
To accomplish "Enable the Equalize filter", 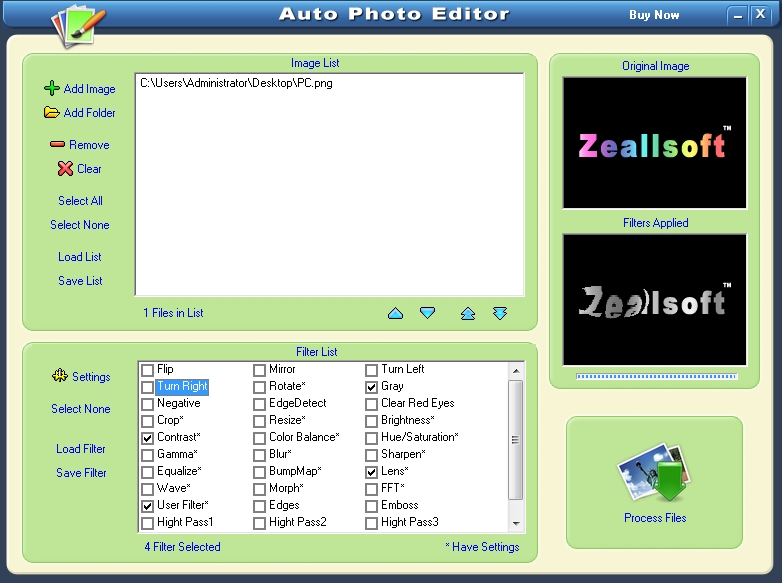I will (x=147, y=472).
